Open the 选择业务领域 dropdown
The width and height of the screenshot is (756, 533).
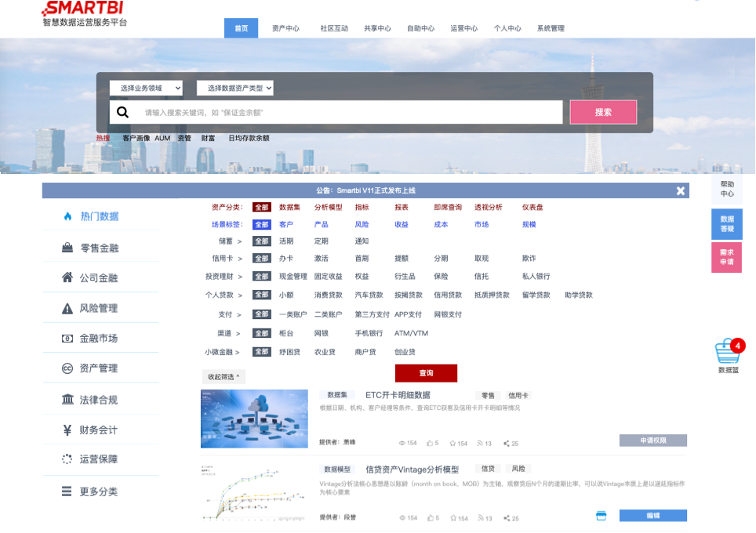[x=145, y=88]
